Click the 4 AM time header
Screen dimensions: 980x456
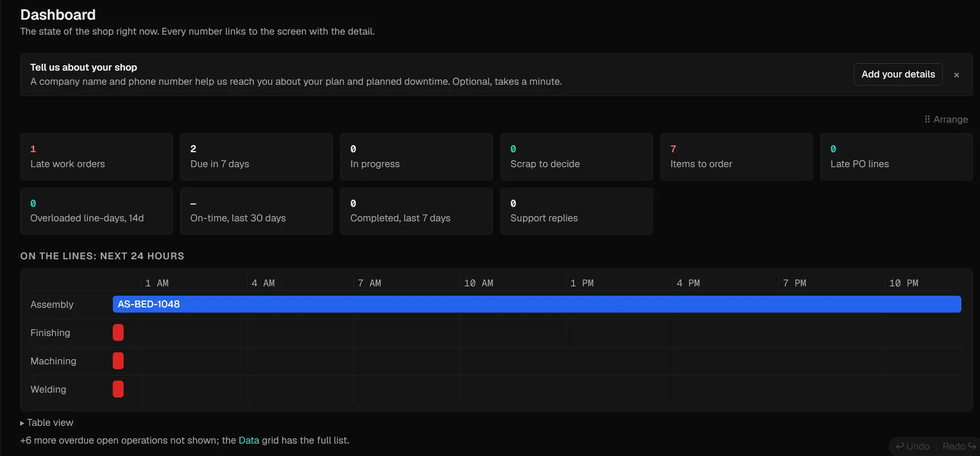coord(263,283)
